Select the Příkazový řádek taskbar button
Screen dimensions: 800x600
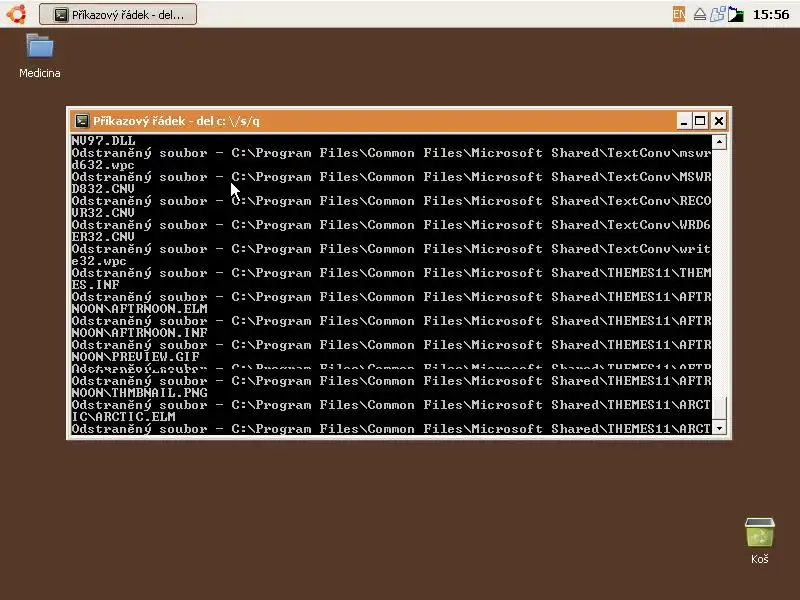[118, 14]
